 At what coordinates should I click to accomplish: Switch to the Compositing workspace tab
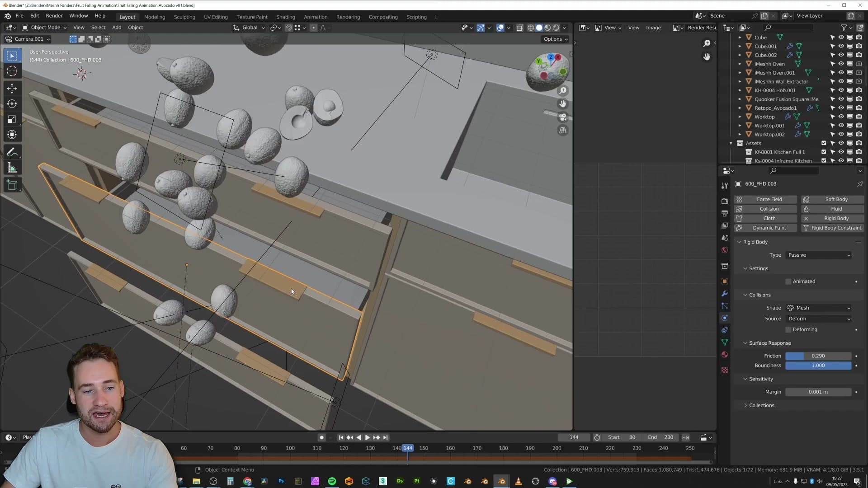(x=383, y=17)
